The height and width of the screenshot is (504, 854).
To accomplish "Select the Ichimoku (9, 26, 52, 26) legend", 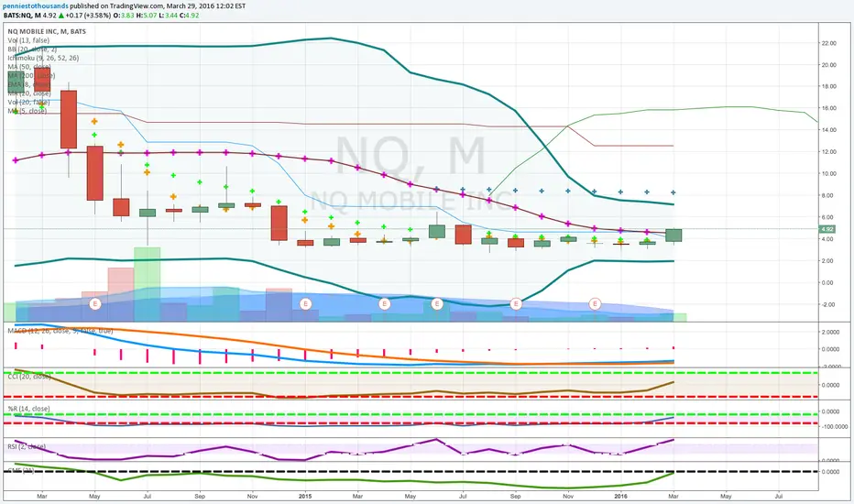I will pyautogui.click(x=43, y=58).
